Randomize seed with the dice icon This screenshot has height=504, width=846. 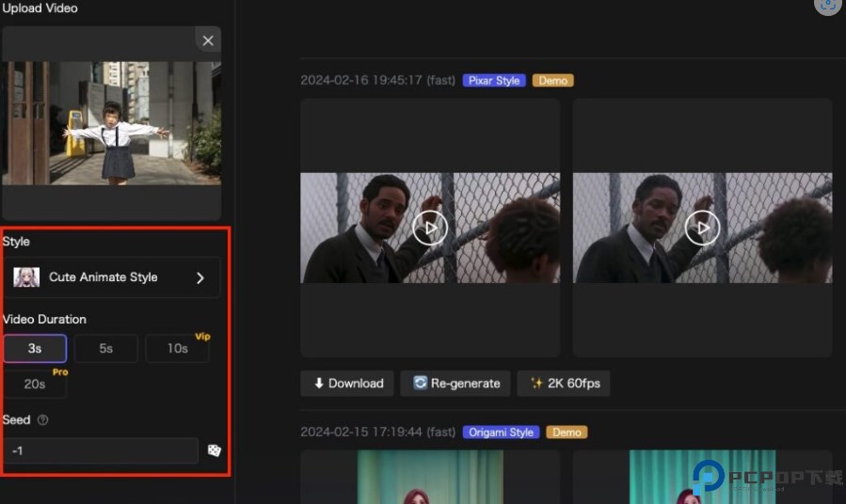pyautogui.click(x=215, y=450)
